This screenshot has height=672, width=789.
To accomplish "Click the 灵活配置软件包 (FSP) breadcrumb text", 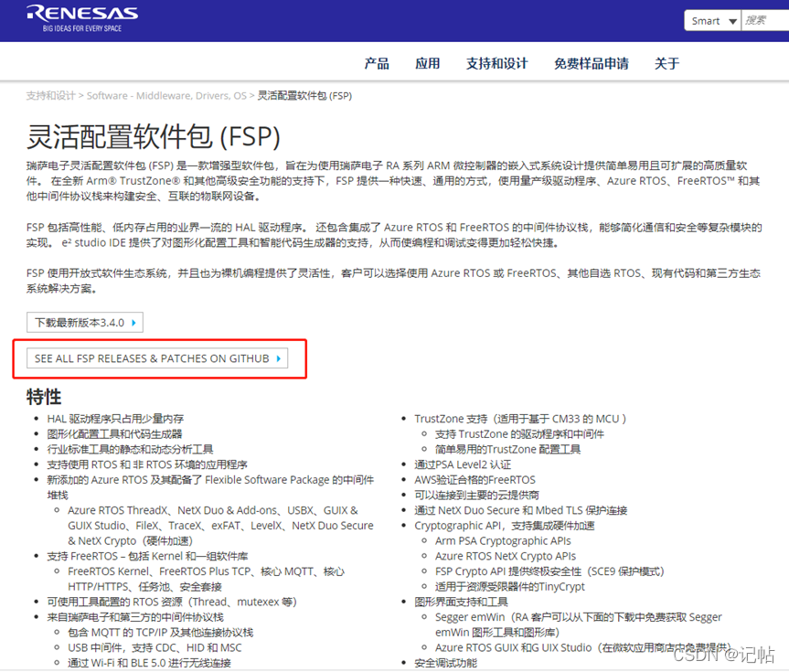I will click(x=304, y=96).
